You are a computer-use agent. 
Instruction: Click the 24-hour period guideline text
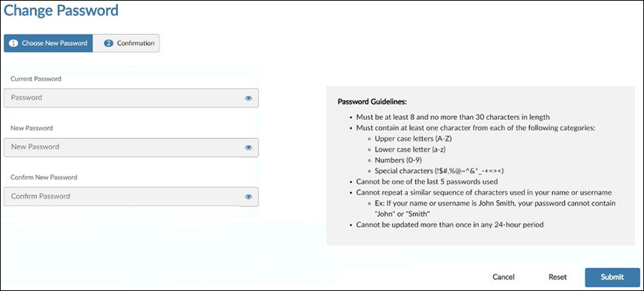[x=450, y=225]
